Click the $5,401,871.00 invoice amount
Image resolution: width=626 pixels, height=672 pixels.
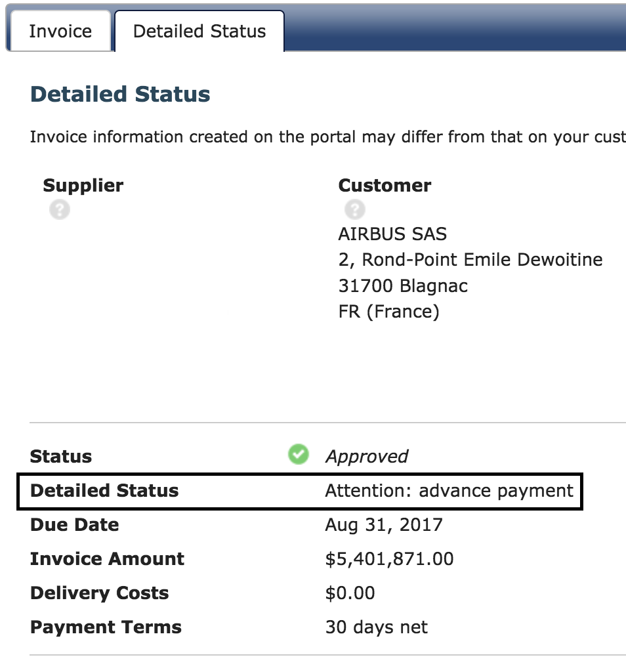(389, 559)
